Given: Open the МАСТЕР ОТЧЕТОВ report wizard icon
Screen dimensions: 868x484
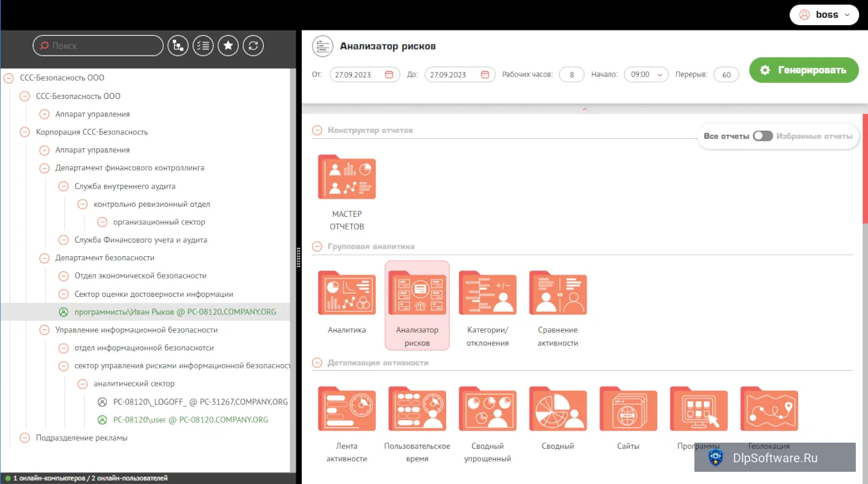Looking at the screenshot, I should (347, 178).
